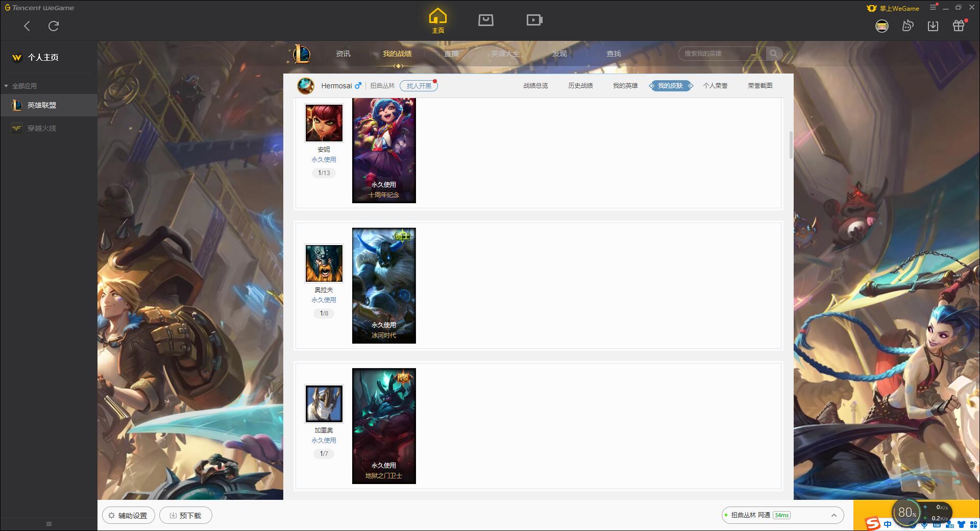Viewport: 980px width, 531px height.
Task: Open the 十周年纪念 Annie skin card
Action: [384, 151]
